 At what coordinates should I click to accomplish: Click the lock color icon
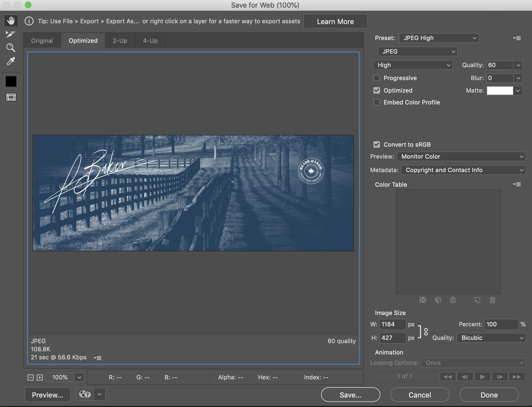pyautogui.click(x=453, y=300)
